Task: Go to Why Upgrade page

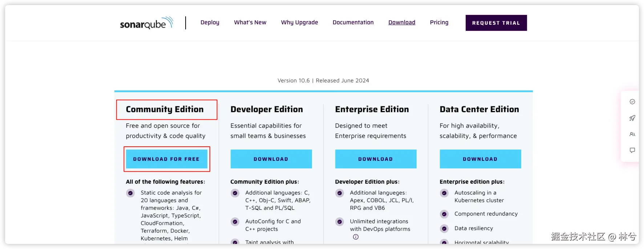Action: [300, 23]
